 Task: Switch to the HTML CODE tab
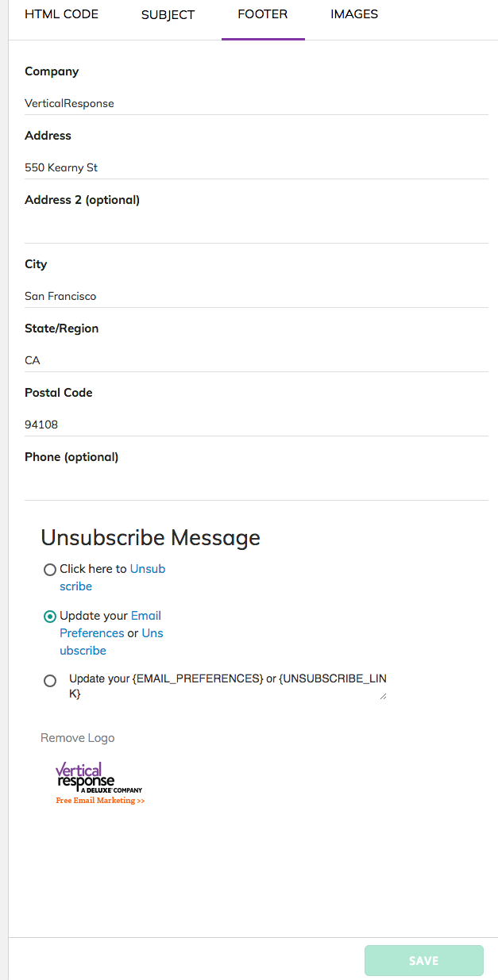pyautogui.click(x=62, y=14)
